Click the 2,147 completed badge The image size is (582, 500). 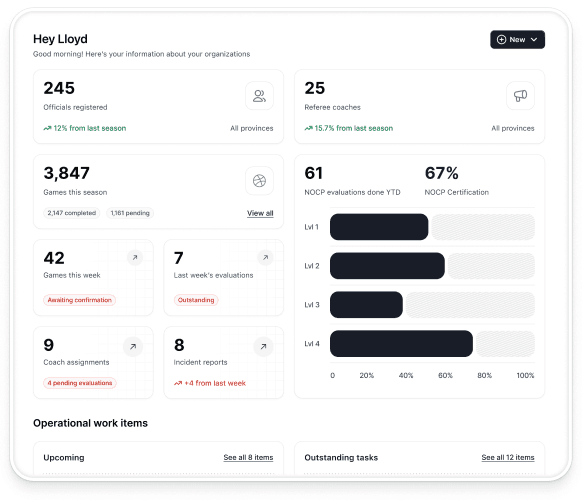72,213
